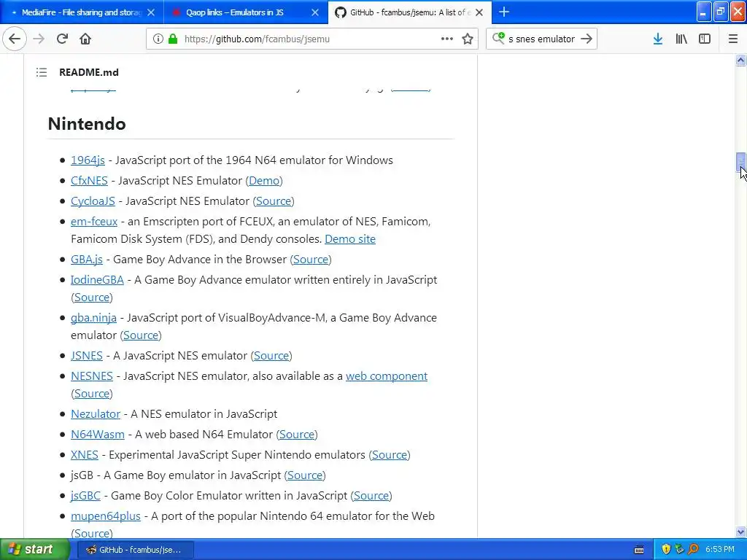747x560 pixels.
Task: Open the Windows Start menu
Action: (x=34, y=550)
